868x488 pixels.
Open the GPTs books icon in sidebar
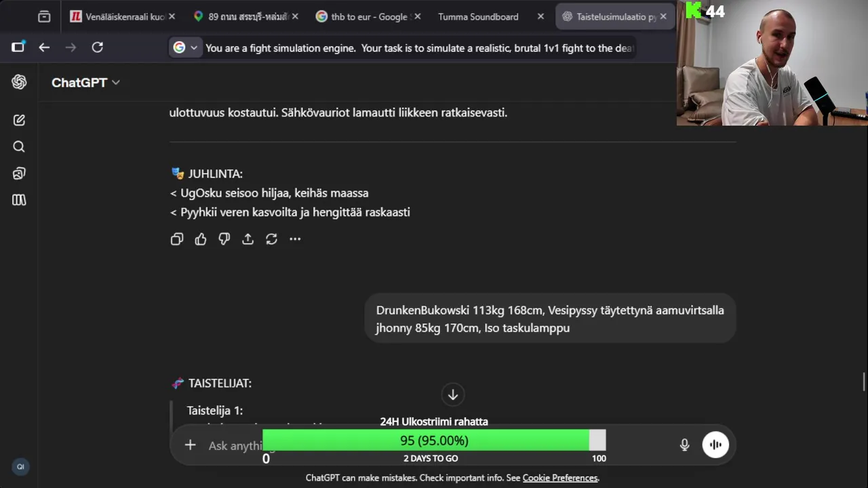[x=19, y=200]
